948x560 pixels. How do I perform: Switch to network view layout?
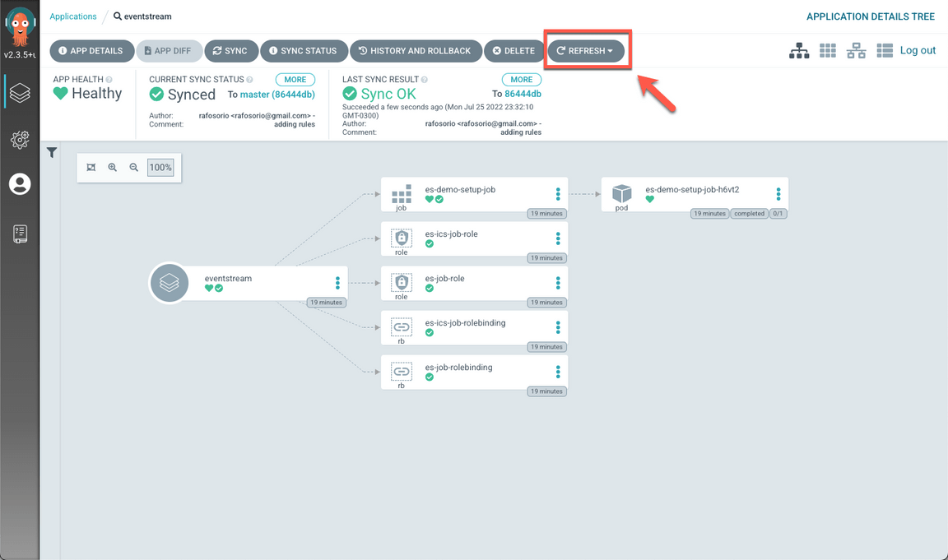(857, 51)
